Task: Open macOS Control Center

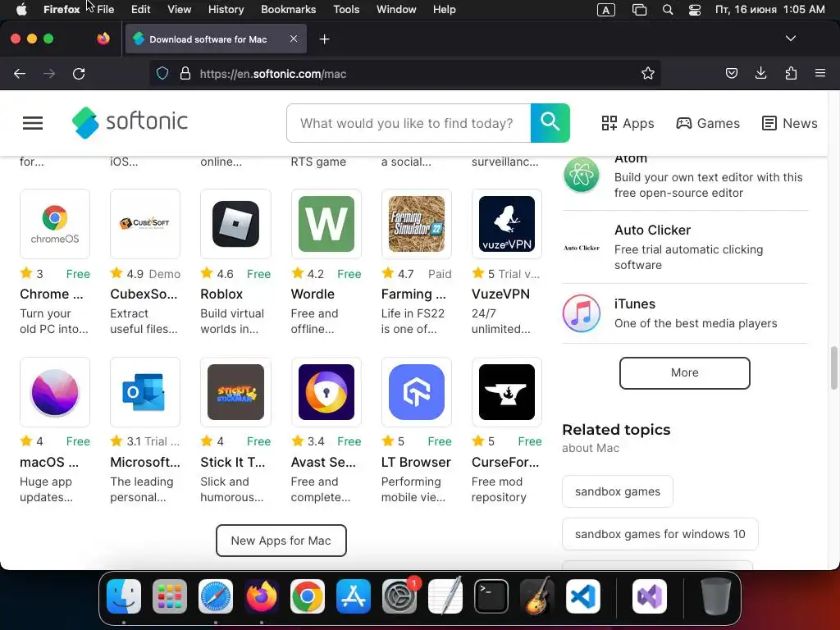Action: [x=695, y=10]
